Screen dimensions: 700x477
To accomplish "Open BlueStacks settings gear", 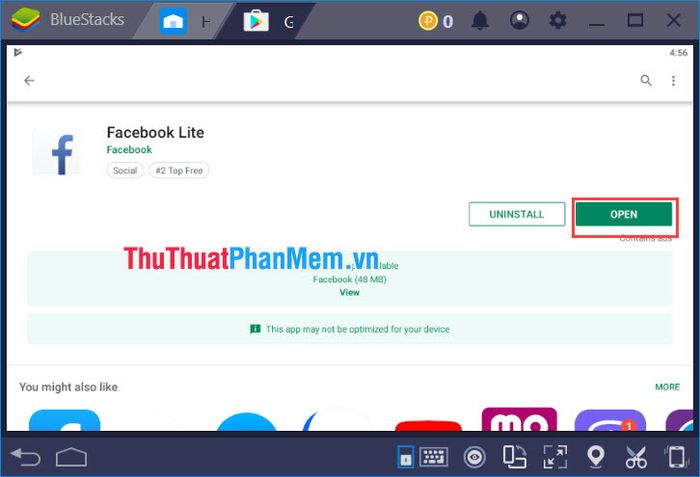I will 558,21.
